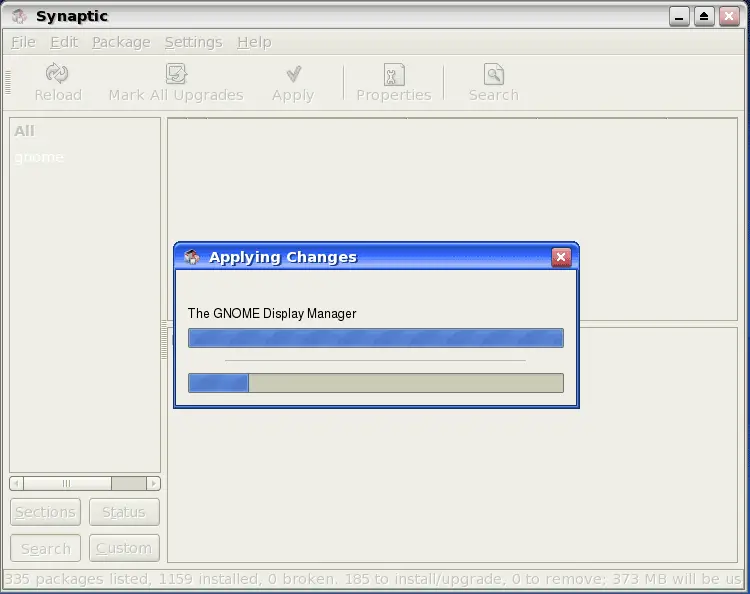Minimize the Synaptic window
Screen dimensions: 750x594
point(679,17)
